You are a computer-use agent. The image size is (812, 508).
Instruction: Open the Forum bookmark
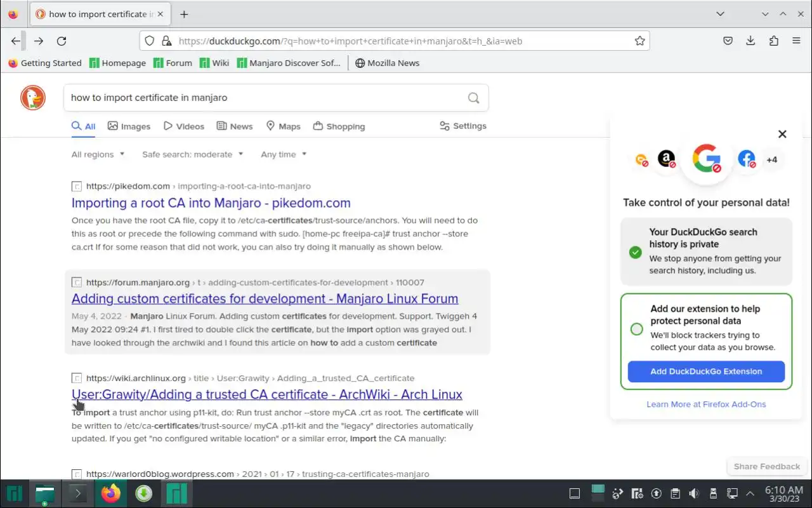click(173, 63)
